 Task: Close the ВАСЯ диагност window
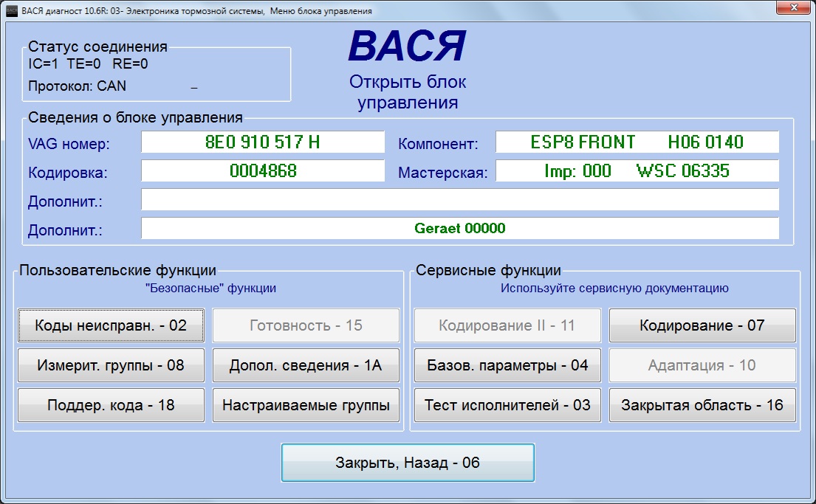pos(794,7)
